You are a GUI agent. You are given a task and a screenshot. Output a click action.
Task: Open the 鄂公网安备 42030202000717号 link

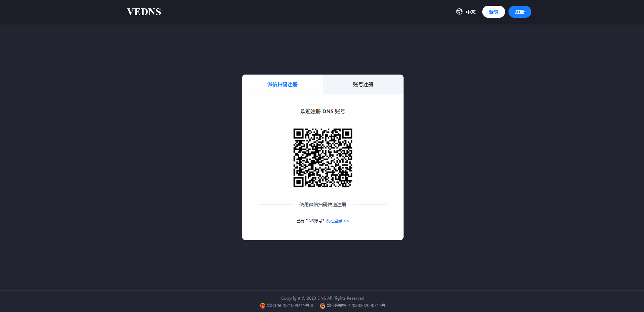point(356,306)
